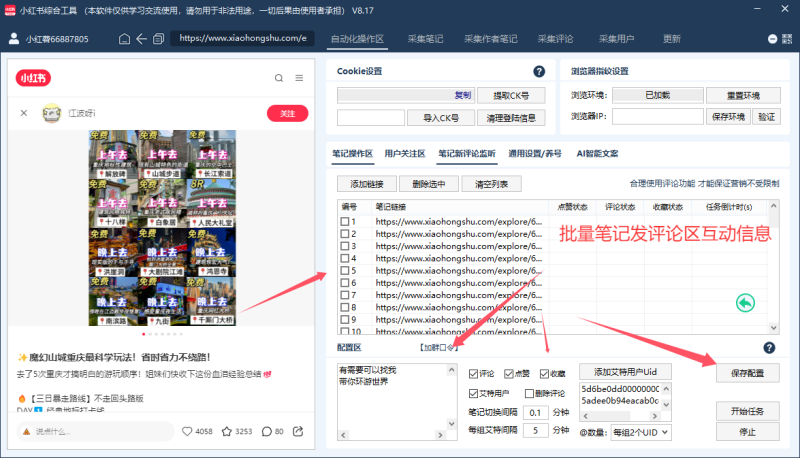Open the Cookie settings help question icon
This screenshot has height=458, width=800.
point(539,71)
